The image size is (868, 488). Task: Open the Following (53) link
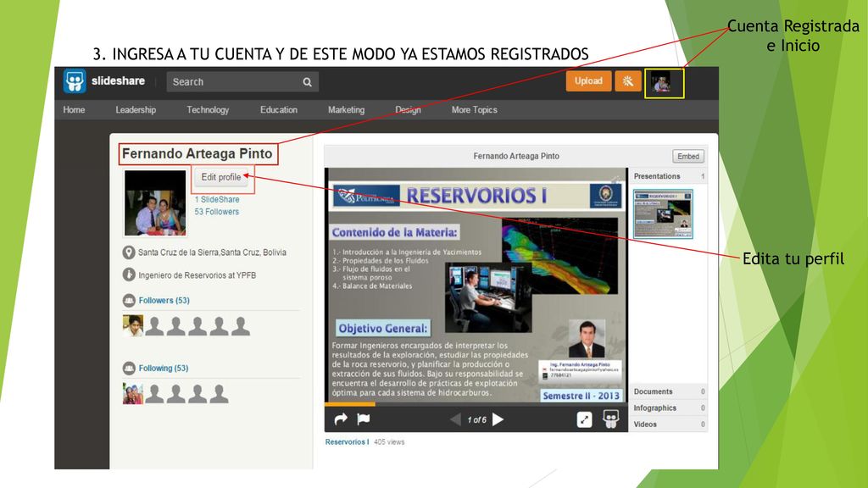pyautogui.click(x=164, y=368)
